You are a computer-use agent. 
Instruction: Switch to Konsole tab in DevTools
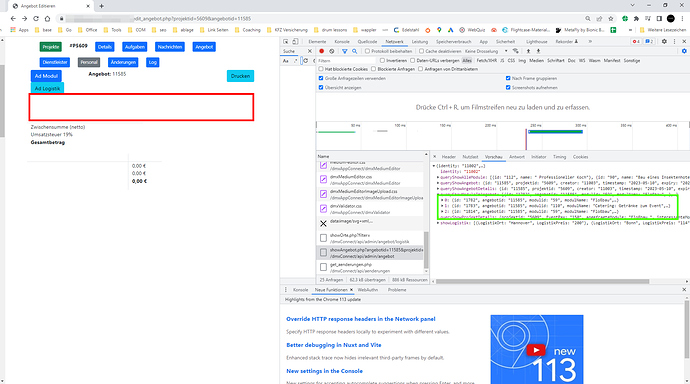point(342,41)
